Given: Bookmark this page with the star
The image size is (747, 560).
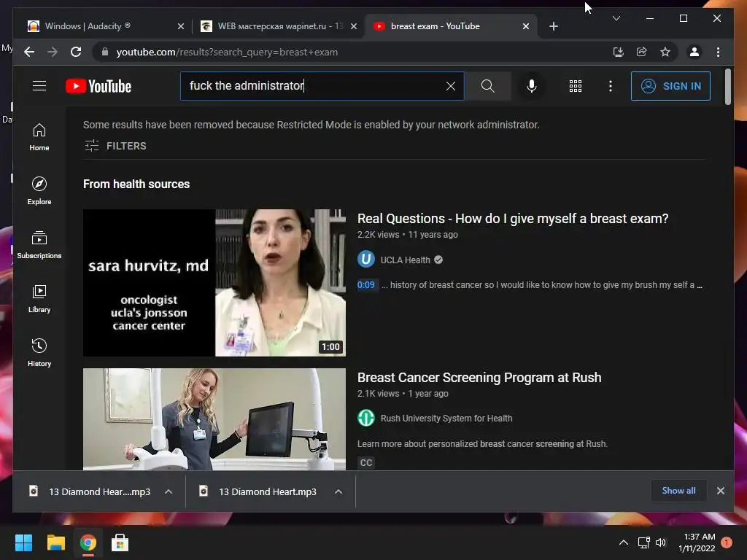Looking at the screenshot, I should 665,52.
